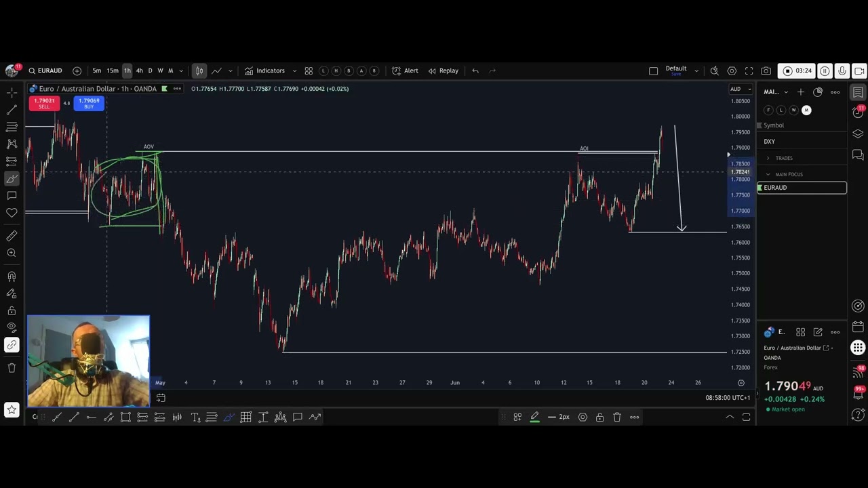868x488 pixels.
Task: Switch to the 15m timeframe
Action: point(113,70)
